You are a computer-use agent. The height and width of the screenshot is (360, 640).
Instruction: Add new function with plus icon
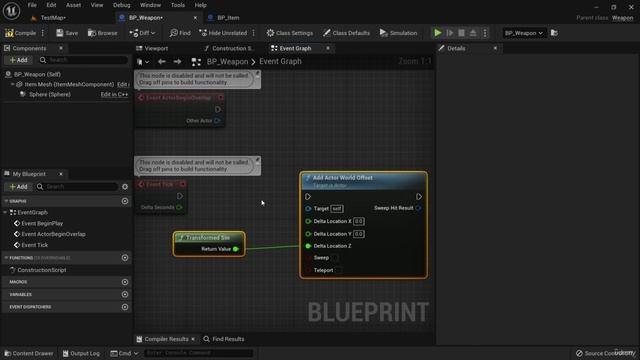coord(125,258)
